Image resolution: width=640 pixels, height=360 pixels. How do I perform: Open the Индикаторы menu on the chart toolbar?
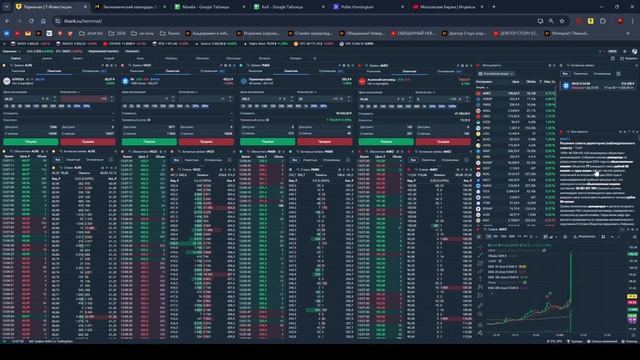coord(584,237)
